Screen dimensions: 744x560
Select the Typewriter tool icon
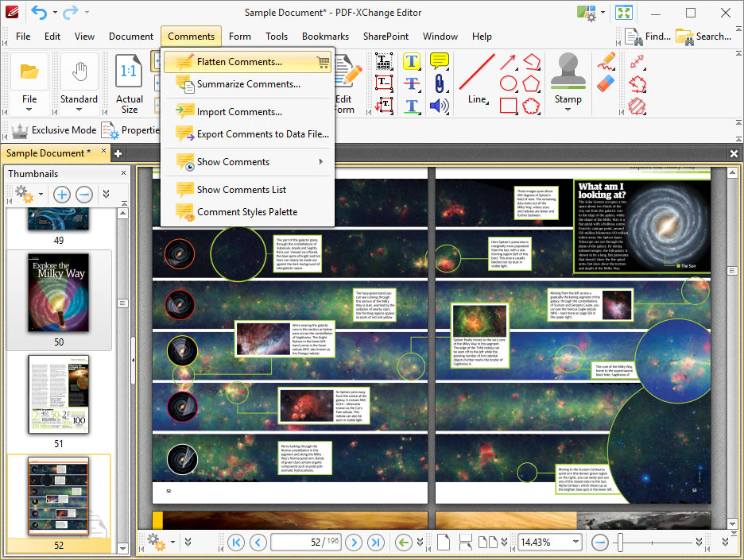pyautogui.click(x=383, y=61)
